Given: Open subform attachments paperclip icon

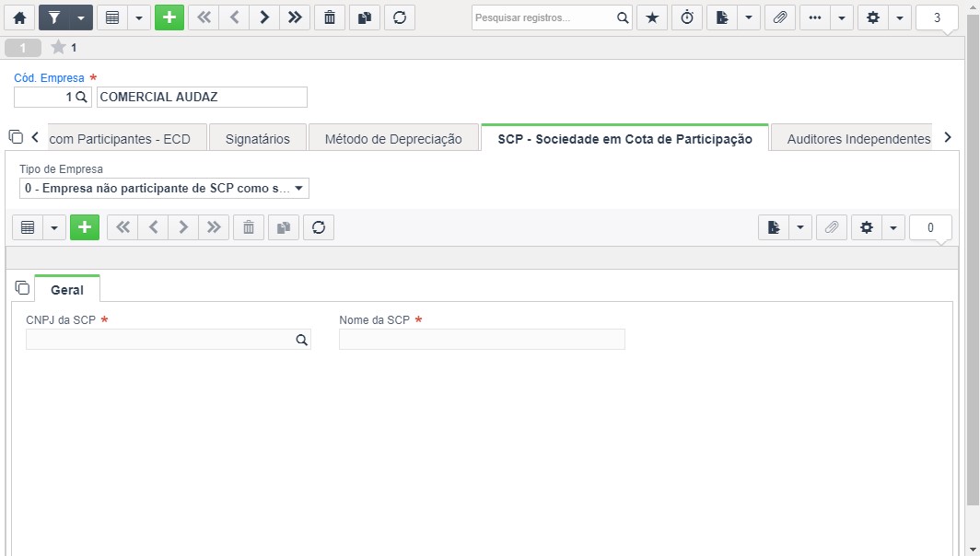Looking at the screenshot, I should click(x=831, y=227).
